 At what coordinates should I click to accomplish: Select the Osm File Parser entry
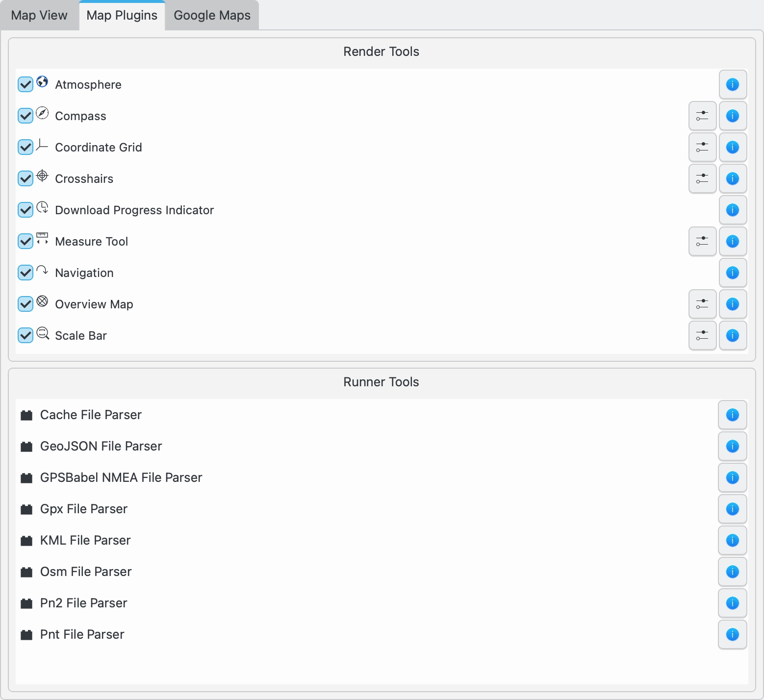pyautogui.click(x=86, y=572)
